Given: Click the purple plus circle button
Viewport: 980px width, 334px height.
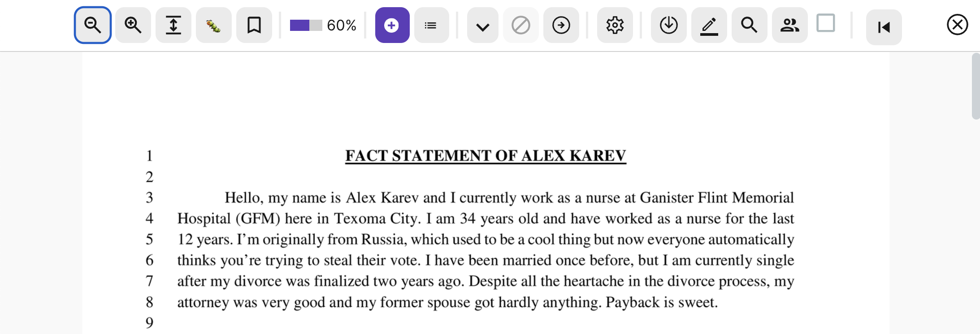Looking at the screenshot, I should (392, 25).
